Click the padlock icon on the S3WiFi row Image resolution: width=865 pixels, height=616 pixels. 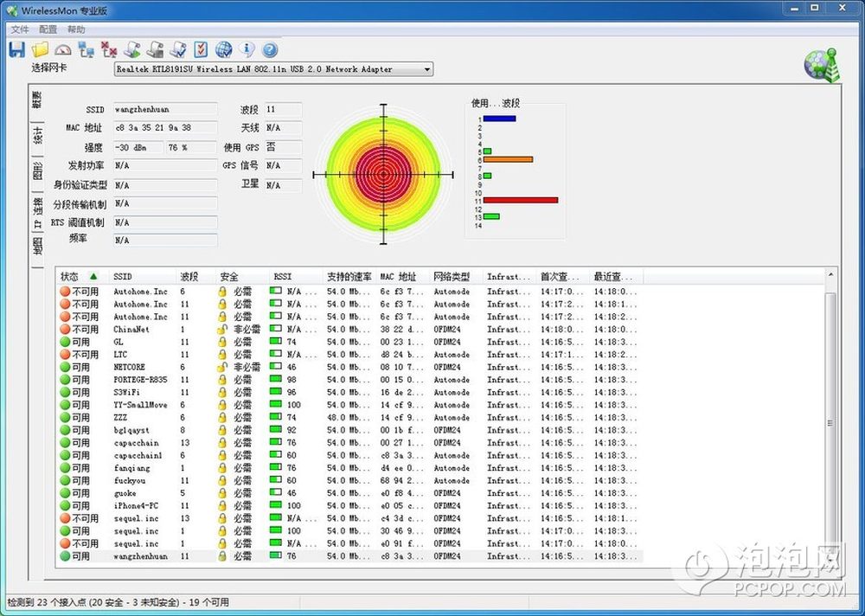[222, 393]
